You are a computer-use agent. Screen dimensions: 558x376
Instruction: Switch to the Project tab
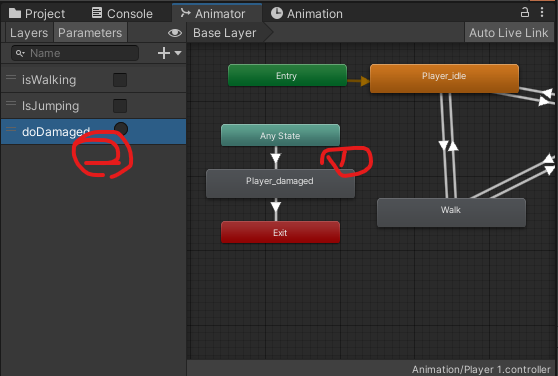pos(37,14)
